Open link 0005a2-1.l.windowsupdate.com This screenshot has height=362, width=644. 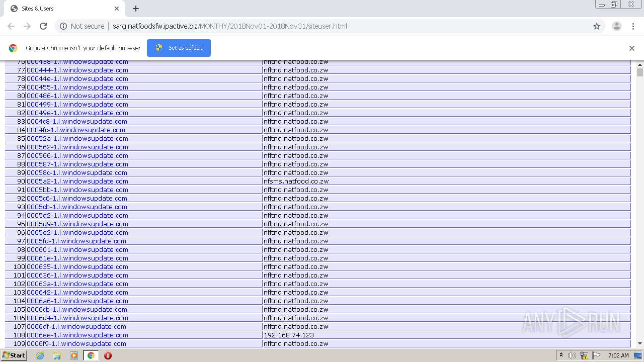pyautogui.click(x=77, y=181)
